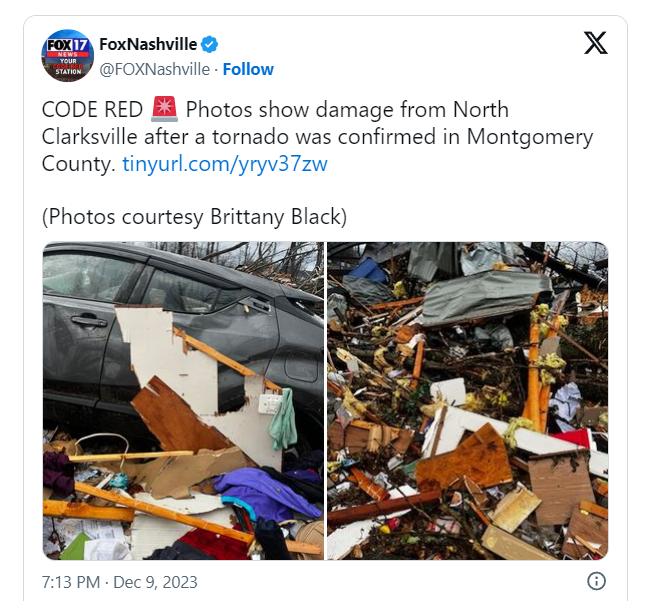The height and width of the screenshot is (601, 661).
Task: Click the red siren emoji after CODE RED
Action: point(164,109)
